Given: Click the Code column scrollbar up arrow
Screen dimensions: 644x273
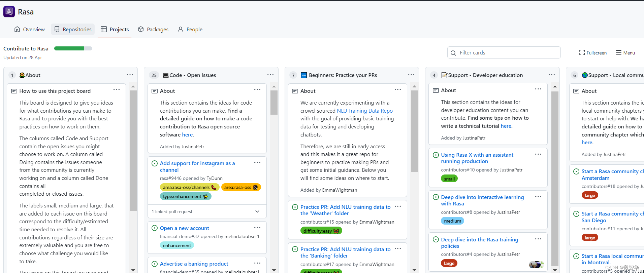Looking at the screenshot, I should tap(274, 86).
